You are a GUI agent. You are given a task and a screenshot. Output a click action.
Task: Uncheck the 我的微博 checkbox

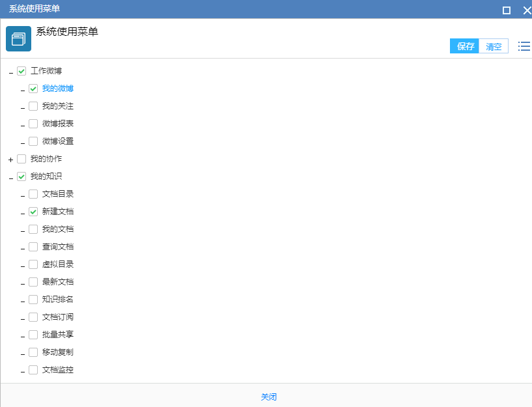click(33, 89)
